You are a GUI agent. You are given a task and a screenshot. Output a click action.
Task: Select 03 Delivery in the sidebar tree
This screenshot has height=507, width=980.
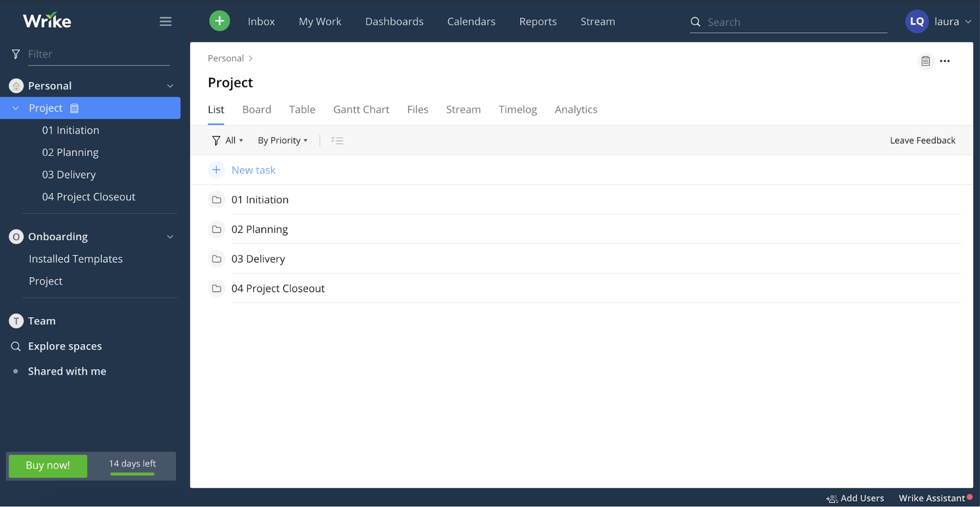tap(69, 175)
